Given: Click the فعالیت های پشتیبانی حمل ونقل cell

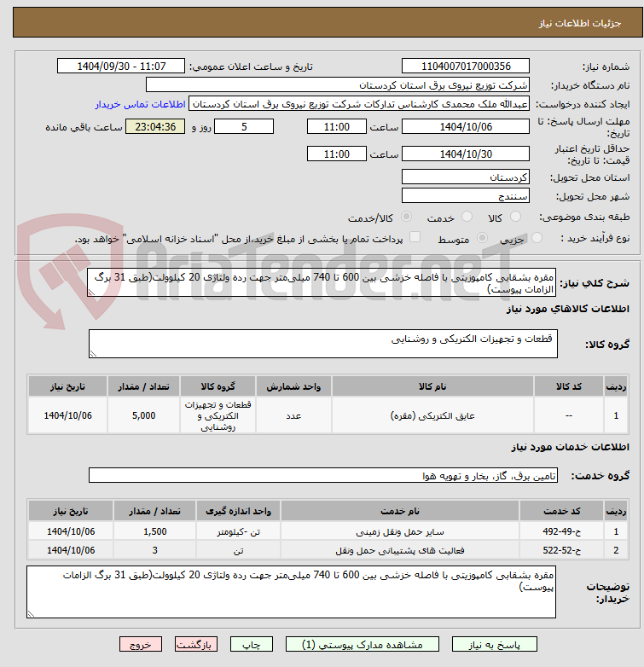Looking at the screenshot, I should click(x=400, y=550).
